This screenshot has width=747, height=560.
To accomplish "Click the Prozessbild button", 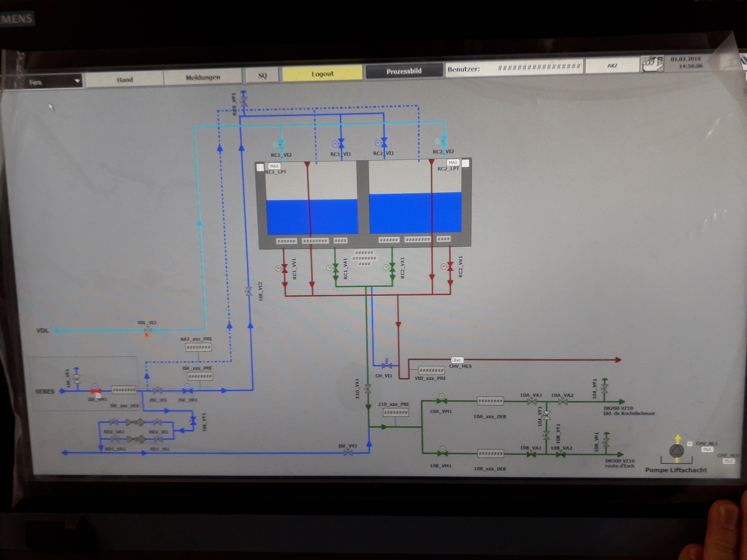I will (404, 71).
